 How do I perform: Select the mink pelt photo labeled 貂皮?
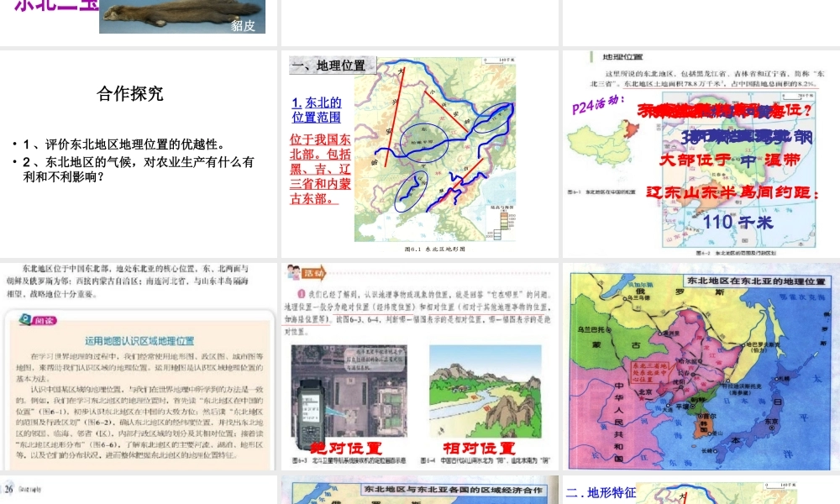point(182,17)
